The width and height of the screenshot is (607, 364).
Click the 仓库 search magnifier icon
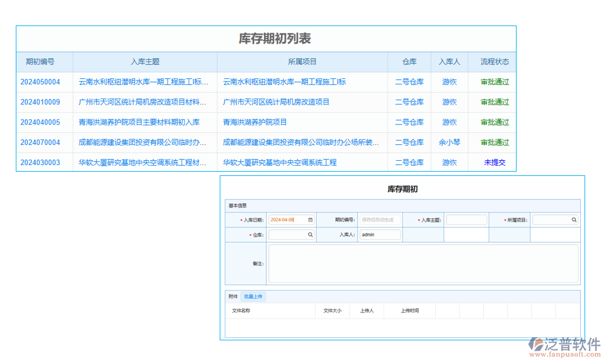tap(310, 234)
